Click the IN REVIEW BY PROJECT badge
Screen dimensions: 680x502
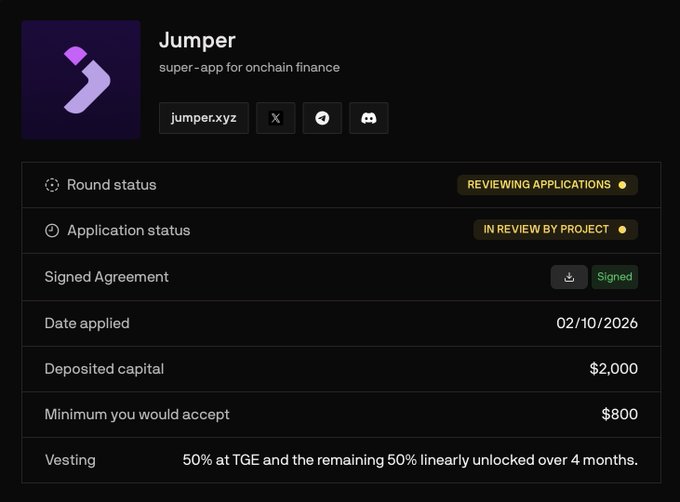(x=556, y=229)
